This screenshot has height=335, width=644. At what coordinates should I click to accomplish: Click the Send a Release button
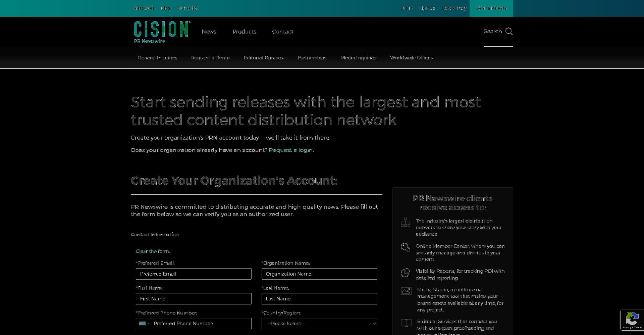(x=491, y=8)
